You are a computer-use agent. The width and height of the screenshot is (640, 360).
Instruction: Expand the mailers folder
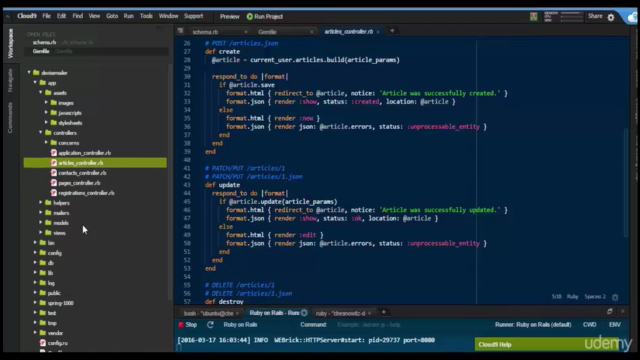(41, 213)
